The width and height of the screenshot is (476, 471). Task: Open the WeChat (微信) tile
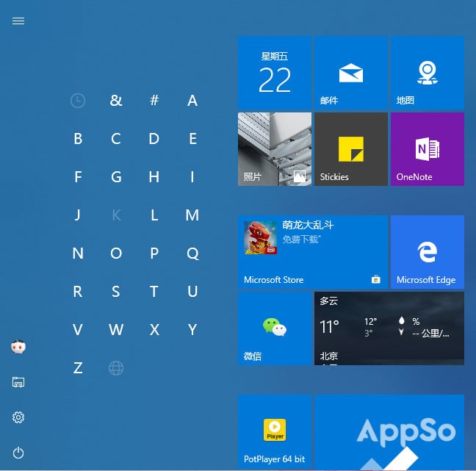(x=275, y=328)
